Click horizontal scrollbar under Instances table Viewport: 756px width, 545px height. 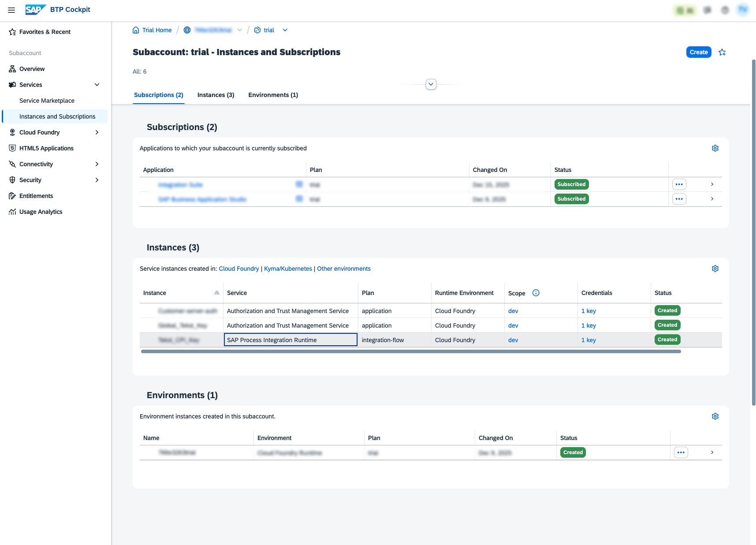pos(411,351)
